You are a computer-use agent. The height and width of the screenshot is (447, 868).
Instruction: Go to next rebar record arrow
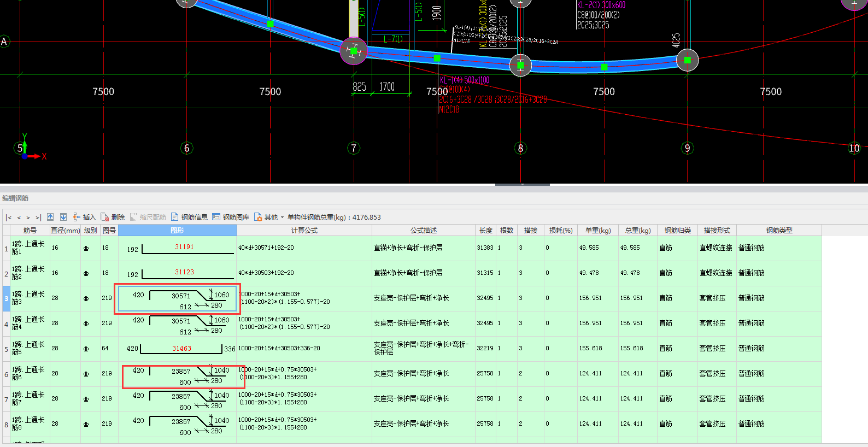point(28,217)
